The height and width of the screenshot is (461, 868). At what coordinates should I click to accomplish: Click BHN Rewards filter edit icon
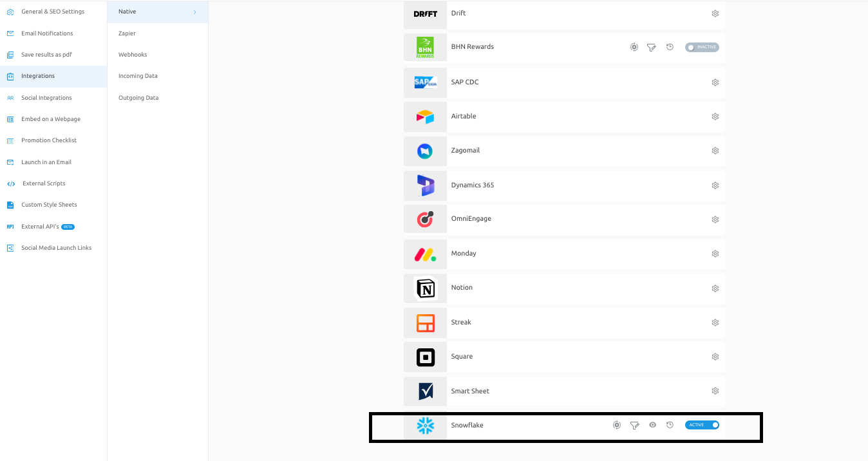pos(652,47)
